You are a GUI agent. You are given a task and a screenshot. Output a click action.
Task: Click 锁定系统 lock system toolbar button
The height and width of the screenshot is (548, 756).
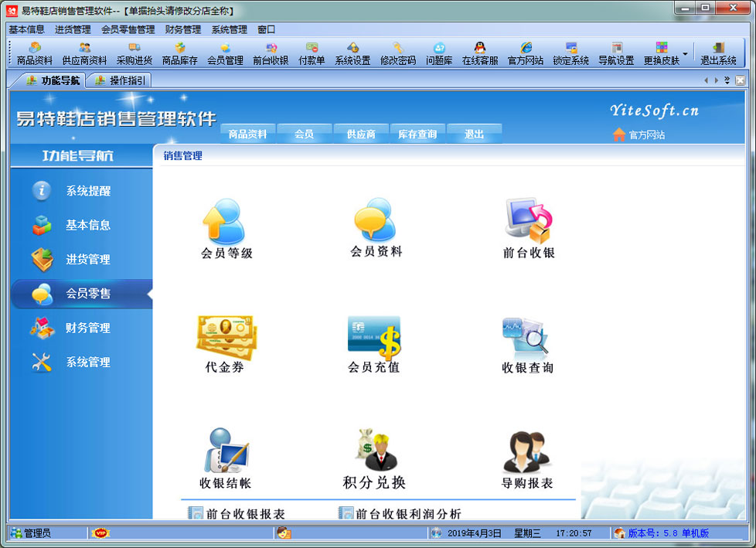pyautogui.click(x=570, y=53)
